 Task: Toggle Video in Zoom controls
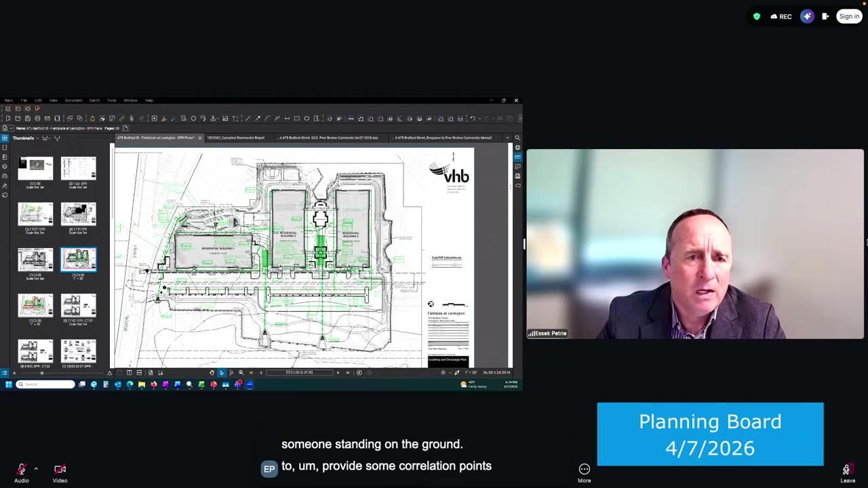click(60, 472)
